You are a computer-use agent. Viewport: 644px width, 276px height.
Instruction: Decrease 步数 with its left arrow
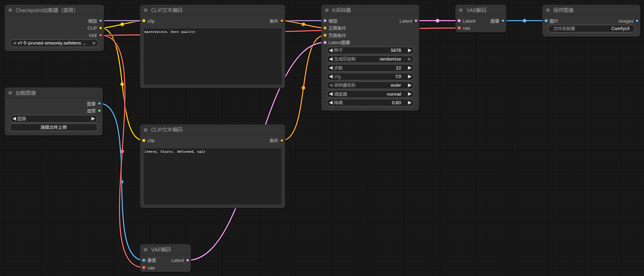point(331,68)
